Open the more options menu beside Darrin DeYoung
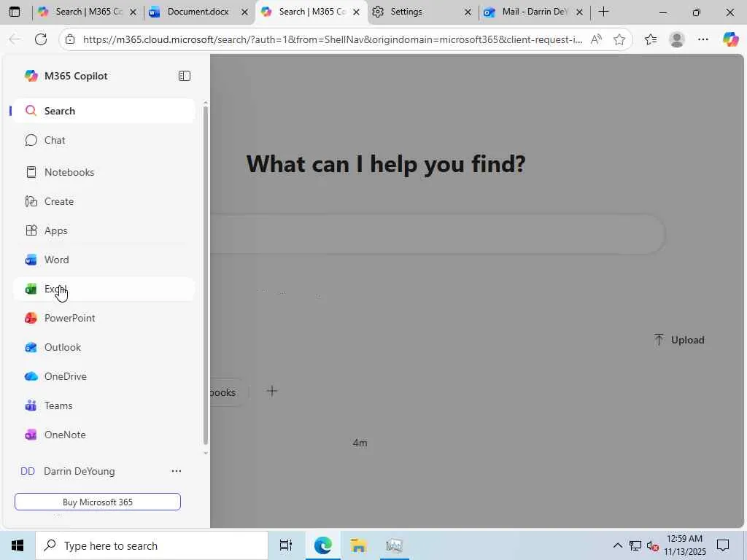The image size is (747, 560). pyautogui.click(x=177, y=471)
